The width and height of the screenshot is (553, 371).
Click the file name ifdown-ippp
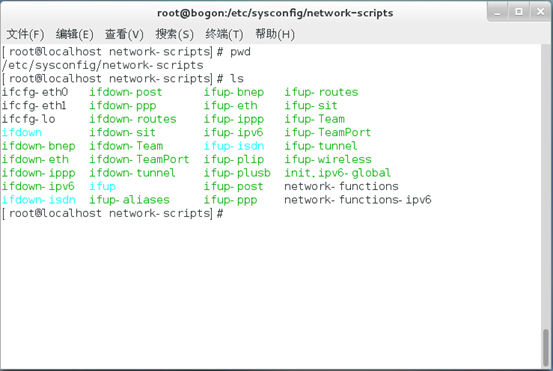tap(38, 173)
